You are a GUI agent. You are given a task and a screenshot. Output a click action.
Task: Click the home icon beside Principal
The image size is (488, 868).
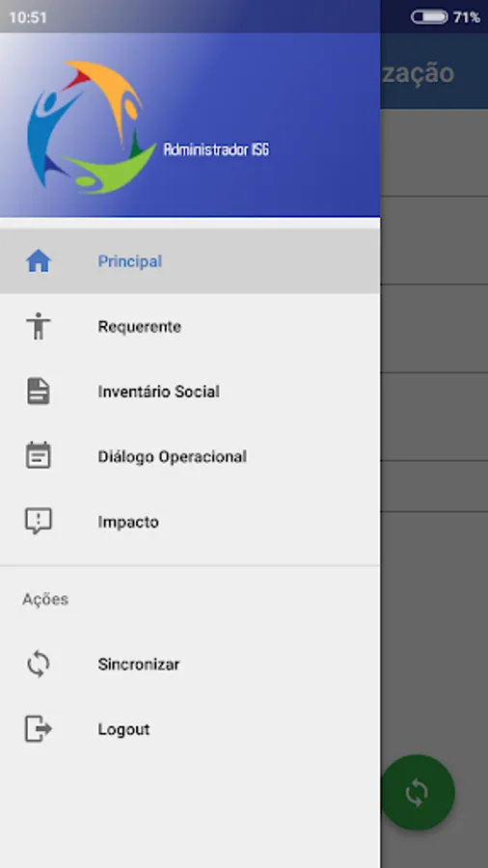pyautogui.click(x=39, y=260)
